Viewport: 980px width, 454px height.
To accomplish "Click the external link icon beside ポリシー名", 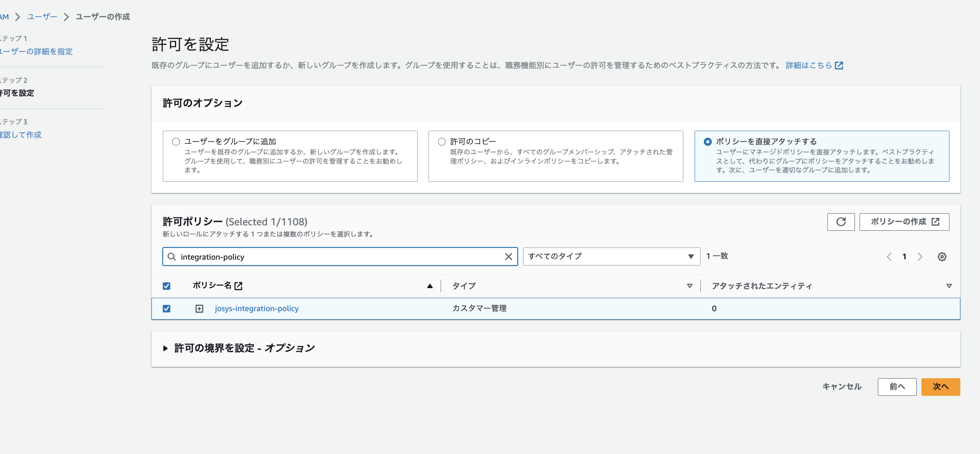I will coord(239,286).
